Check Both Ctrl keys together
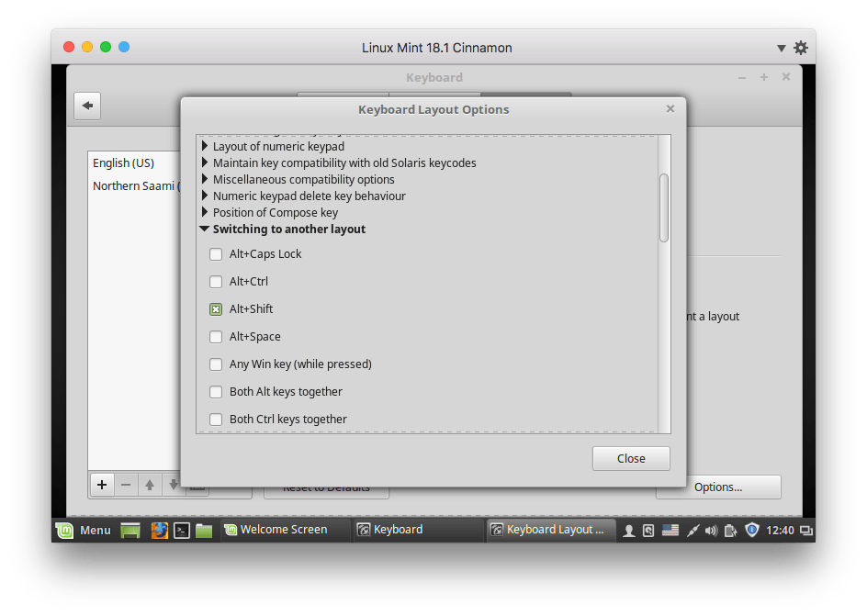867x616 pixels. (216, 420)
